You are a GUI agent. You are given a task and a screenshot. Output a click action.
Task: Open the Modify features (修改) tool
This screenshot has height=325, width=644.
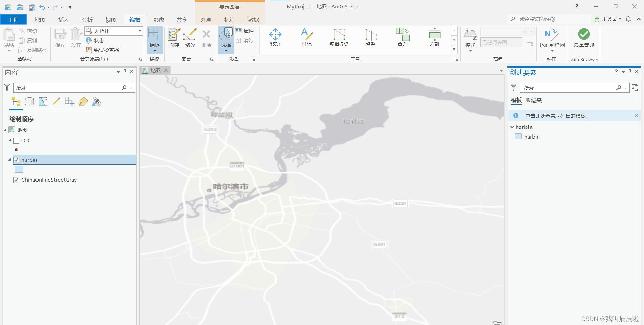pyautogui.click(x=190, y=38)
